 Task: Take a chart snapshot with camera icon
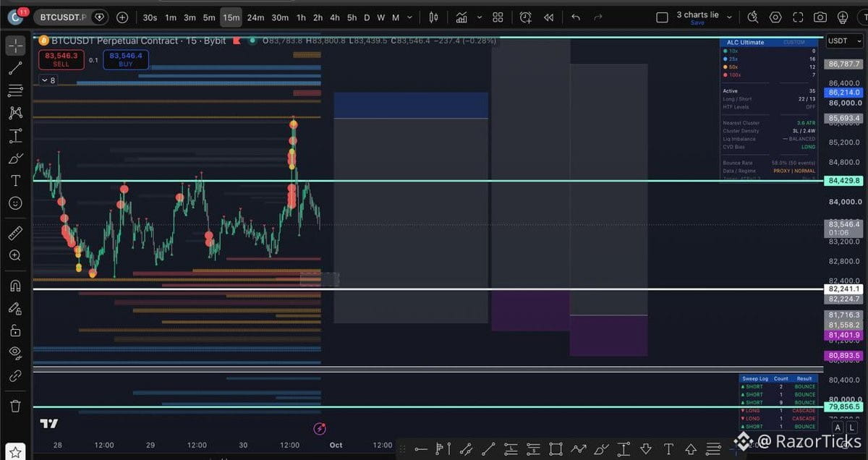click(x=820, y=17)
